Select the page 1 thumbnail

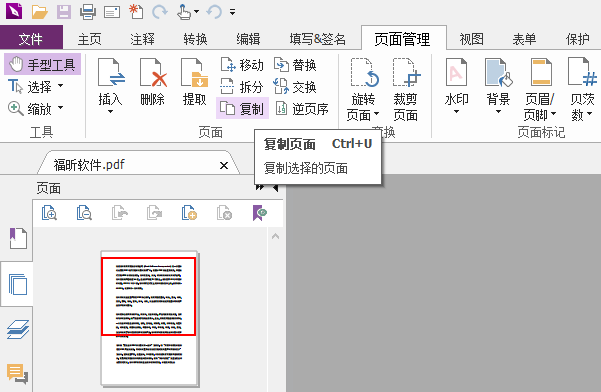[x=149, y=318]
